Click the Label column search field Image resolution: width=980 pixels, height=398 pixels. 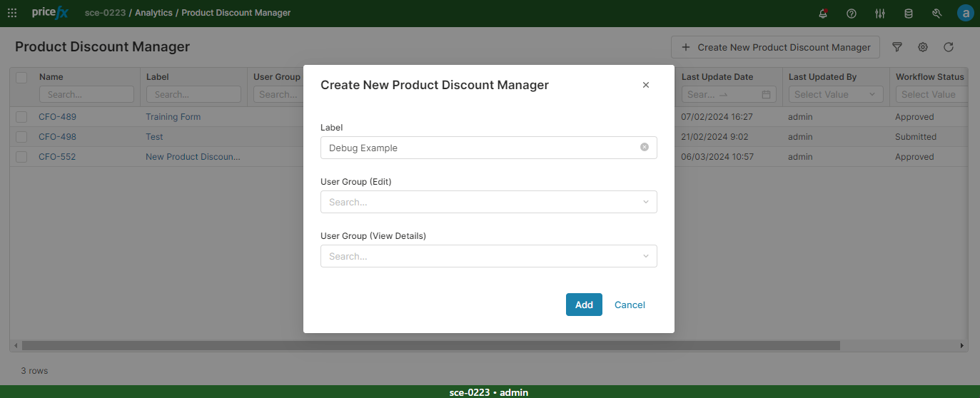193,94
